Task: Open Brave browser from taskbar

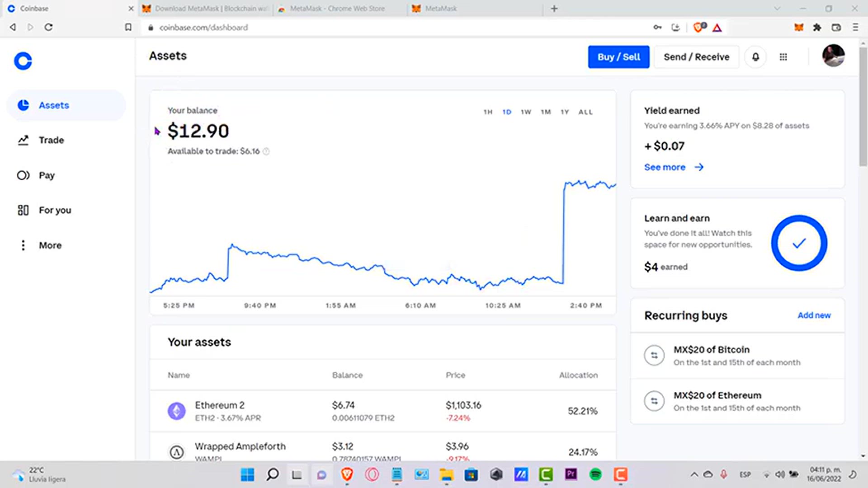Action: (347, 474)
